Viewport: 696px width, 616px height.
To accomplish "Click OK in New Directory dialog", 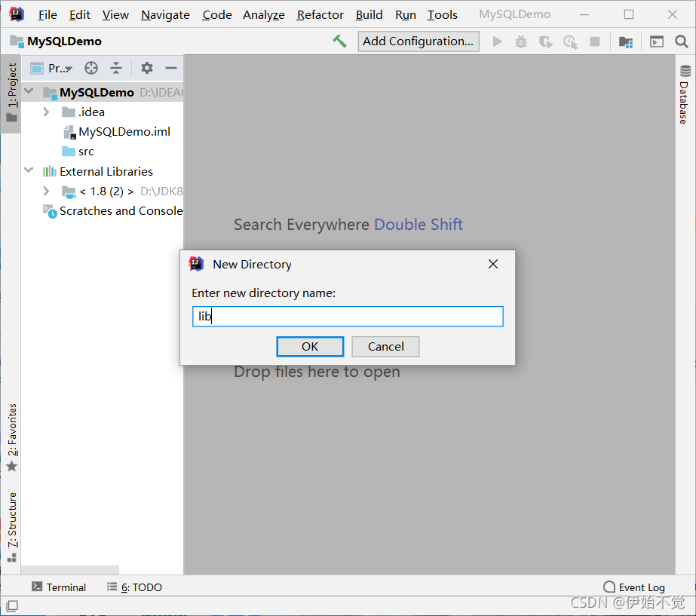I will (x=310, y=346).
